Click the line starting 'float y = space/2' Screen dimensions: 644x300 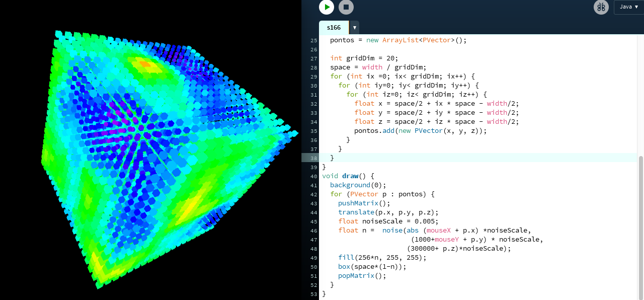coord(437,113)
